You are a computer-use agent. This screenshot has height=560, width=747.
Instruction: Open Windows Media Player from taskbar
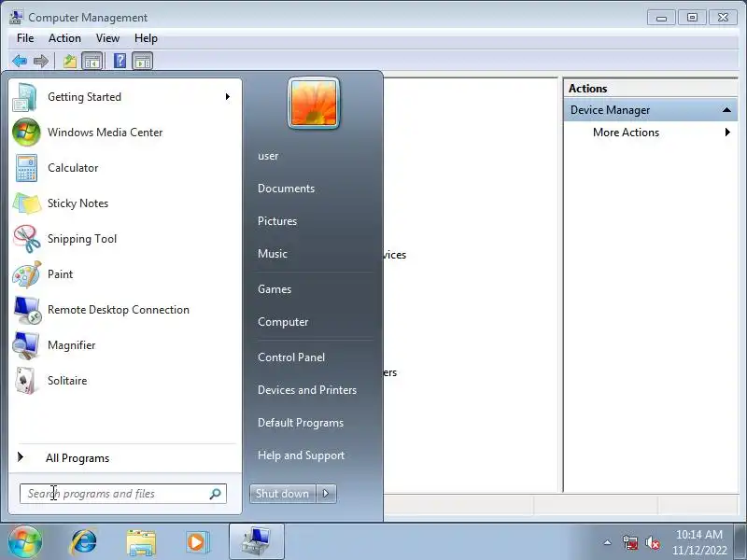197,542
